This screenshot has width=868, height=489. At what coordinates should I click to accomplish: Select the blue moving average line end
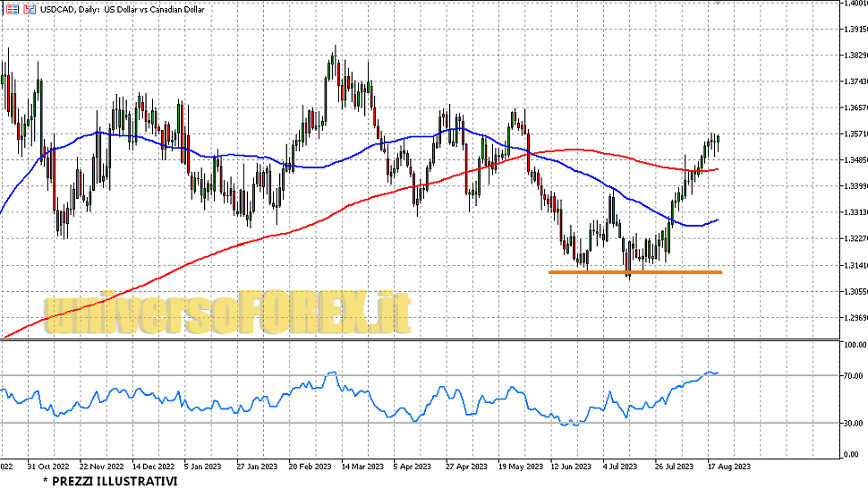717,220
